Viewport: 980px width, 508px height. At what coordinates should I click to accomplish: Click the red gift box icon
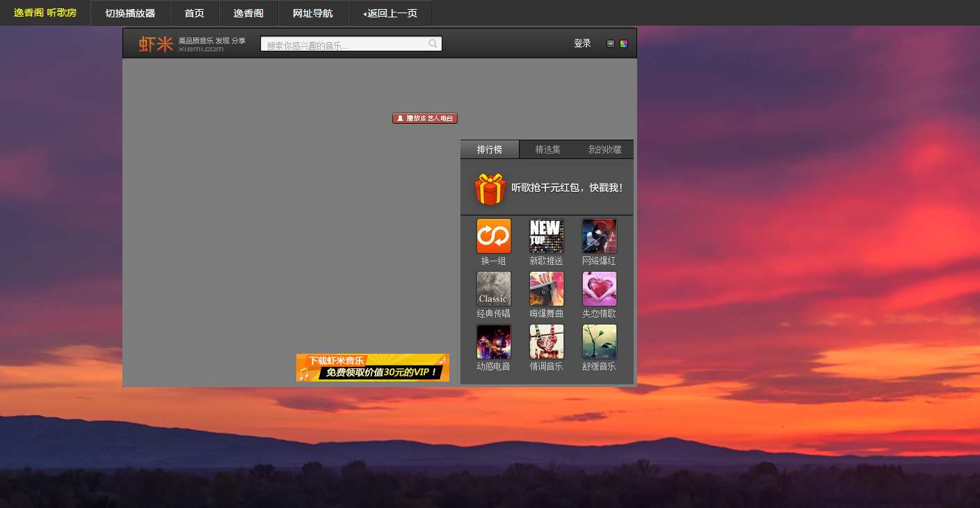(x=490, y=189)
